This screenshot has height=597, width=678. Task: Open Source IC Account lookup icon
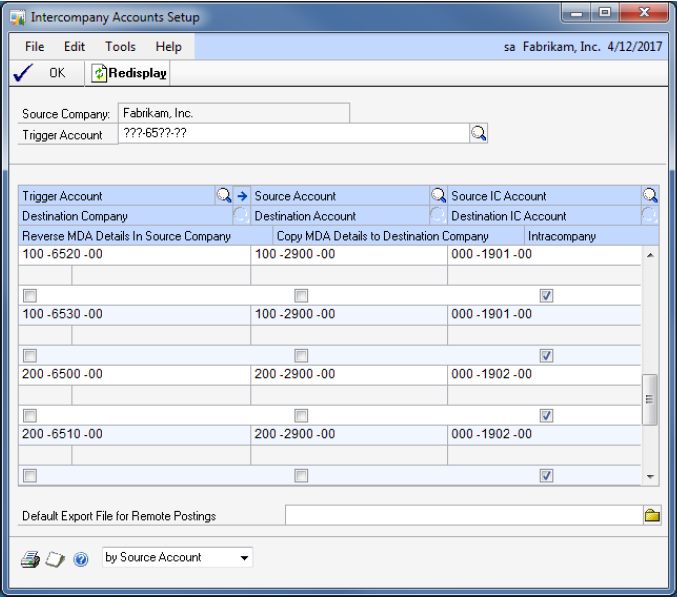(650, 196)
